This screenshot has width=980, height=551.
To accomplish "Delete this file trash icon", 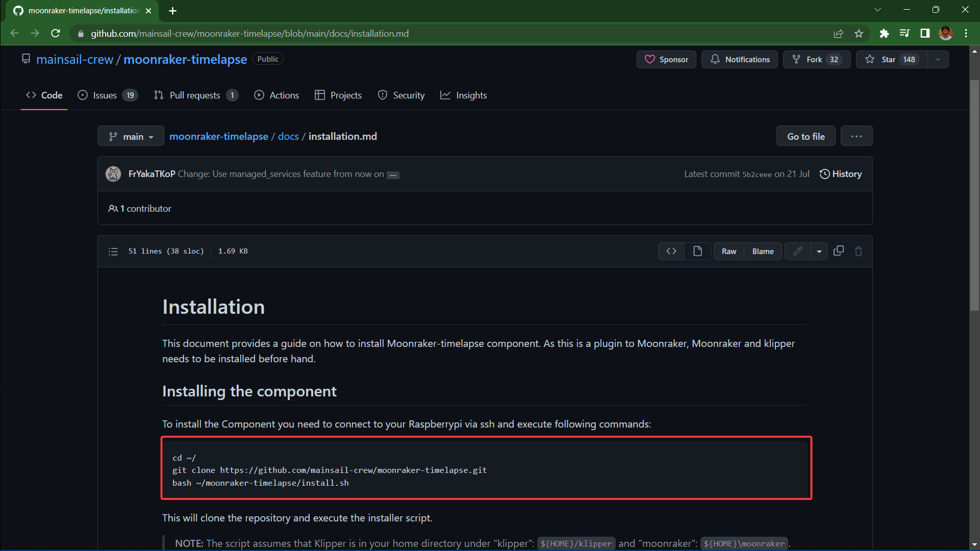I will coord(859,252).
